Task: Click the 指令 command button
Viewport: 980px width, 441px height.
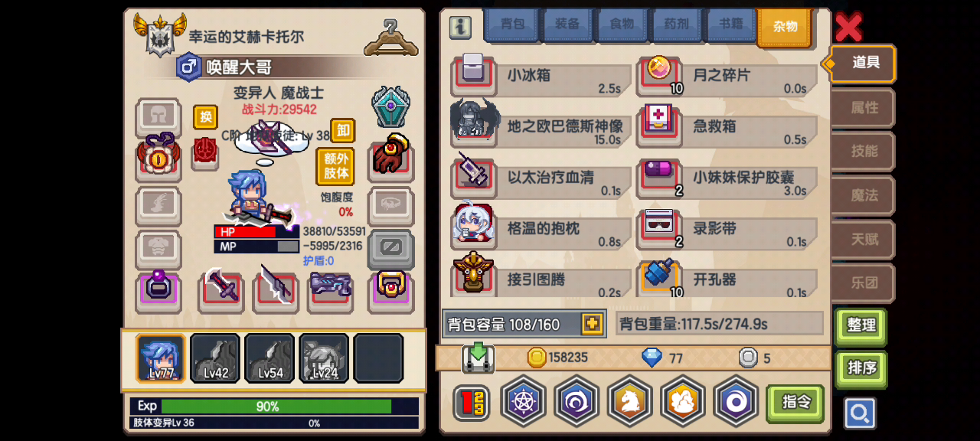Action: 795,403
